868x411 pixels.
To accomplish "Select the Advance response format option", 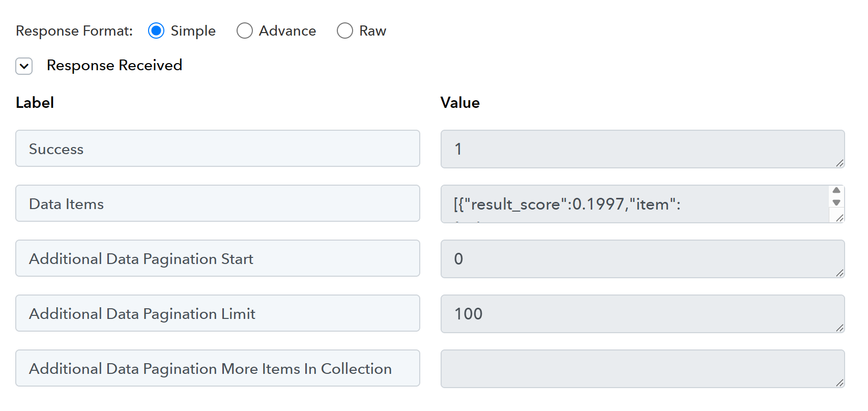I will [245, 31].
